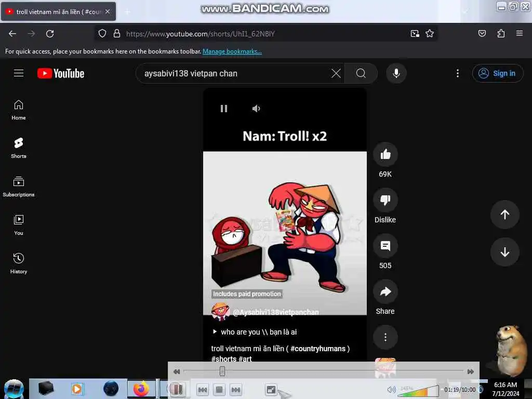Click the #shorts hashtag
Image resolution: width=532 pixels, height=399 pixels.
pos(223,358)
